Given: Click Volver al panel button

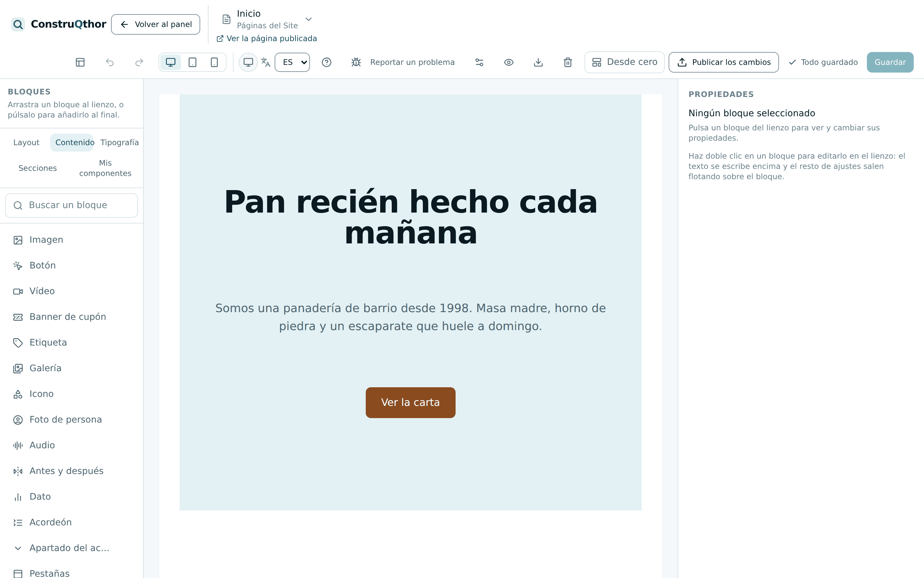Looking at the screenshot, I should (155, 24).
